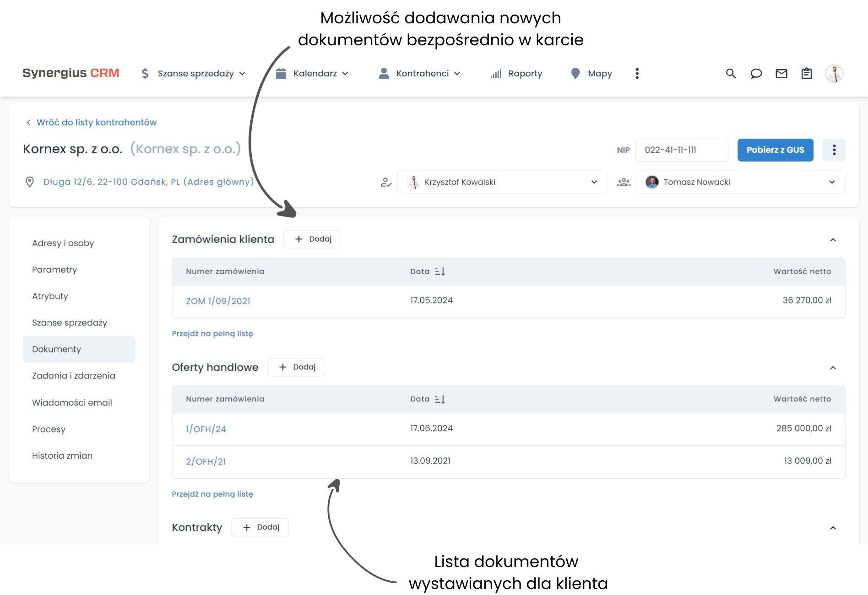Open the email envelope icon
The image size is (868, 595).
tap(782, 73)
